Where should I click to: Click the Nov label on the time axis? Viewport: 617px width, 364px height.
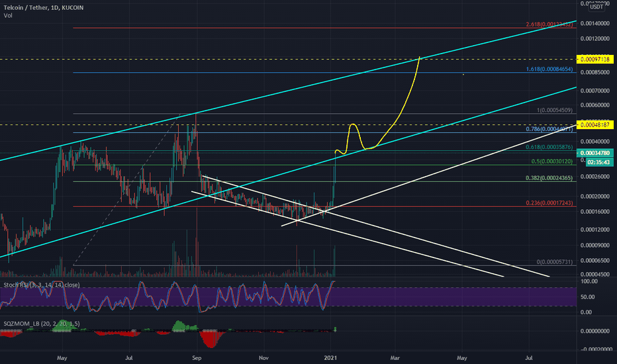tap(264, 358)
